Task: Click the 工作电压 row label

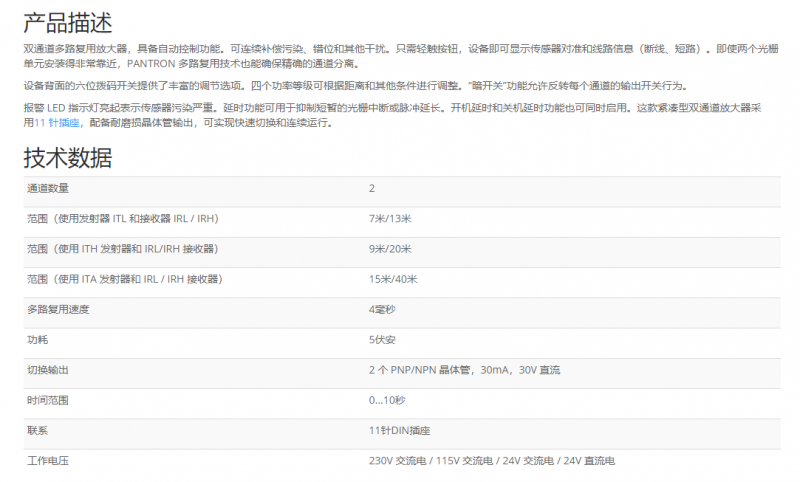Action: coord(48,461)
